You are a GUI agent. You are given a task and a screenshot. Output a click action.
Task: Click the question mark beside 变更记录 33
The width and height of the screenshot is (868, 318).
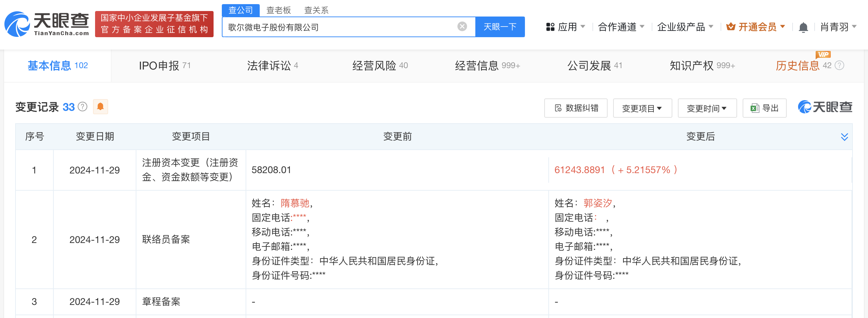(x=83, y=107)
